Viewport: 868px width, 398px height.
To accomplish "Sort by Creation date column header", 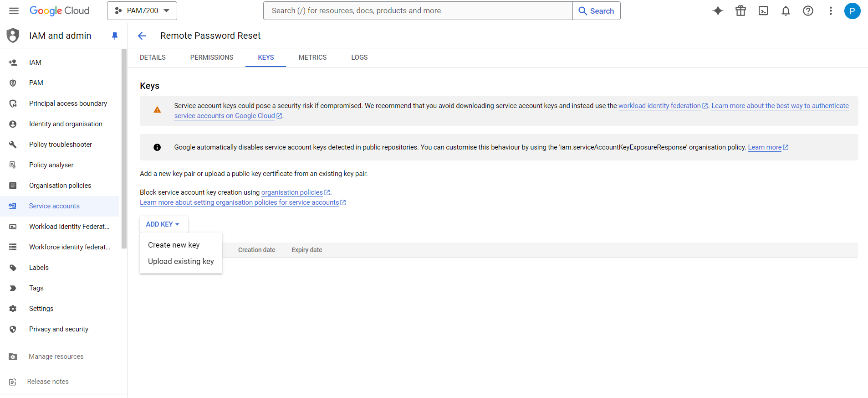I will (256, 250).
